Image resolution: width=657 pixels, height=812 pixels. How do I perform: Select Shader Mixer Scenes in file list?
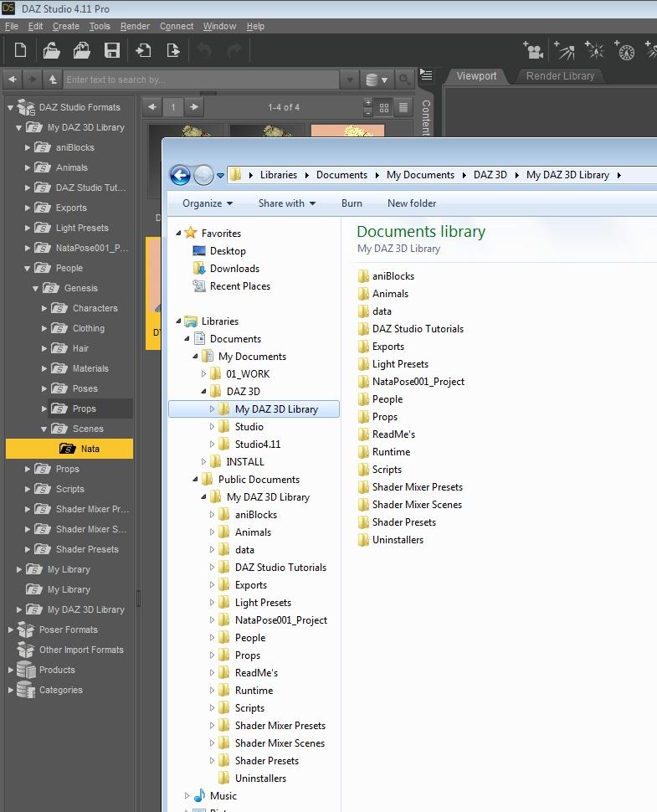coord(417,505)
